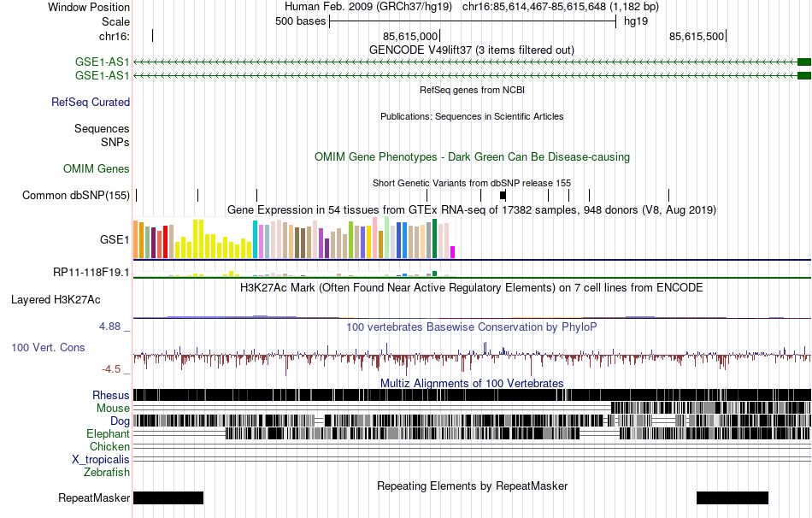Click the RepeatMasker track label
The height and width of the screenshot is (518, 812).
(x=94, y=497)
